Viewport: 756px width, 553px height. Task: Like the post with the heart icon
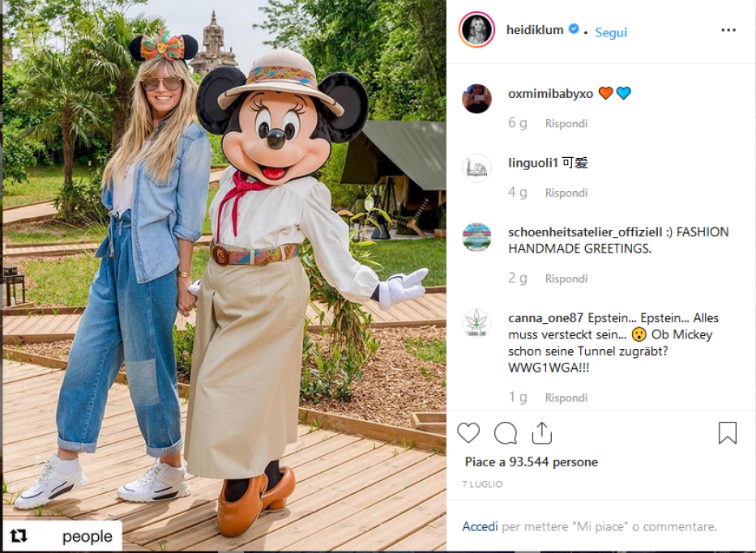[468, 432]
